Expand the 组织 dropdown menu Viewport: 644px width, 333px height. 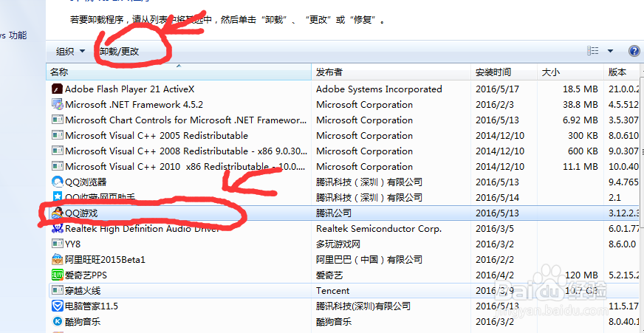click(x=70, y=51)
